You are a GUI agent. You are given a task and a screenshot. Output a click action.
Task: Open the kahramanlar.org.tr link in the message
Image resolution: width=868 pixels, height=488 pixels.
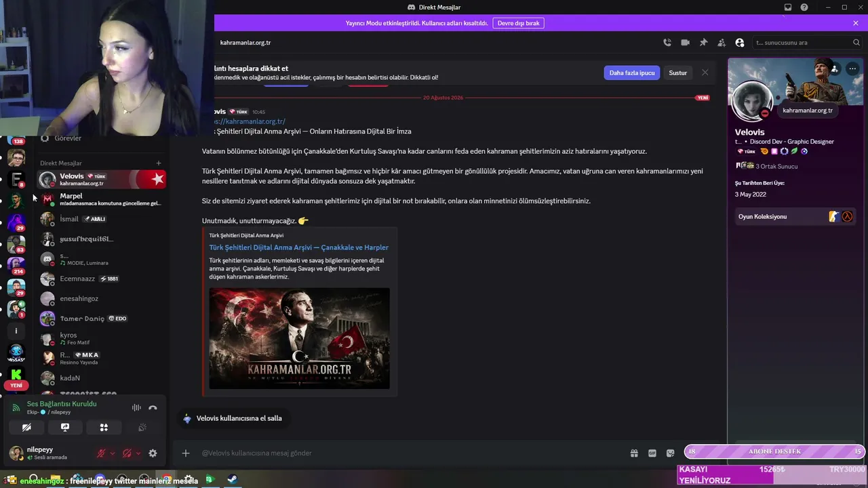(x=250, y=121)
